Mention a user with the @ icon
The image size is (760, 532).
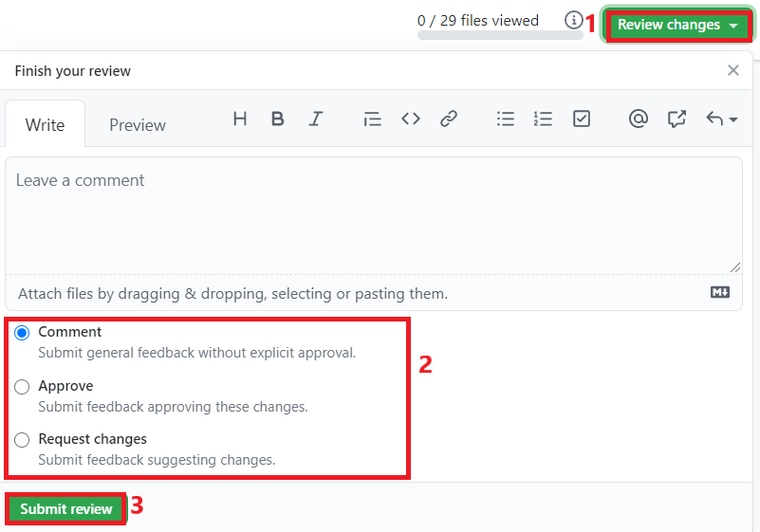point(639,119)
